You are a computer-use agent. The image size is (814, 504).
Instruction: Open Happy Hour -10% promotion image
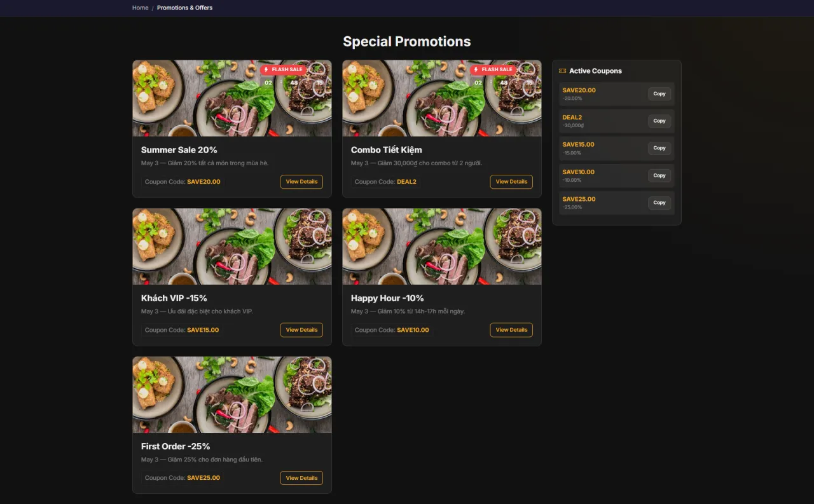(442, 247)
